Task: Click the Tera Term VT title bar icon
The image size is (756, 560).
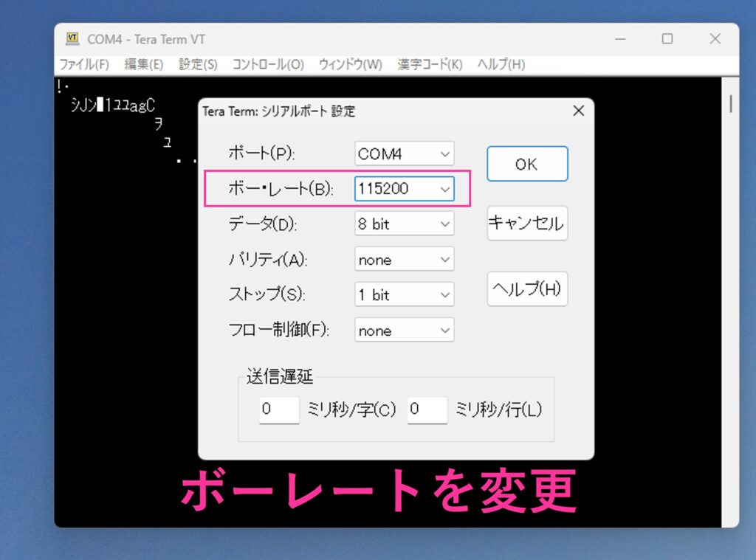Action: coord(72,39)
